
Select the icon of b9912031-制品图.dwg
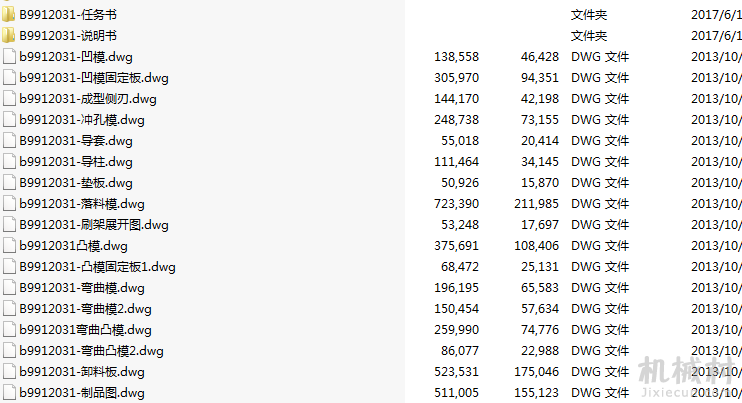click(x=9, y=393)
